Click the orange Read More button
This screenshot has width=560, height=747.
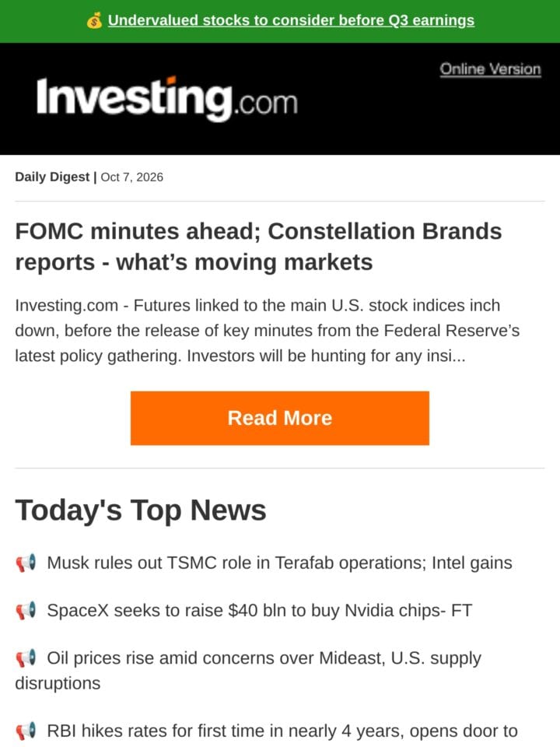pos(279,418)
